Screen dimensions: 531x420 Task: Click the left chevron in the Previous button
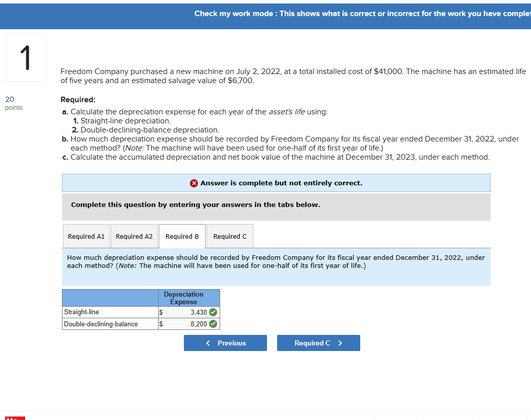[x=207, y=343]
